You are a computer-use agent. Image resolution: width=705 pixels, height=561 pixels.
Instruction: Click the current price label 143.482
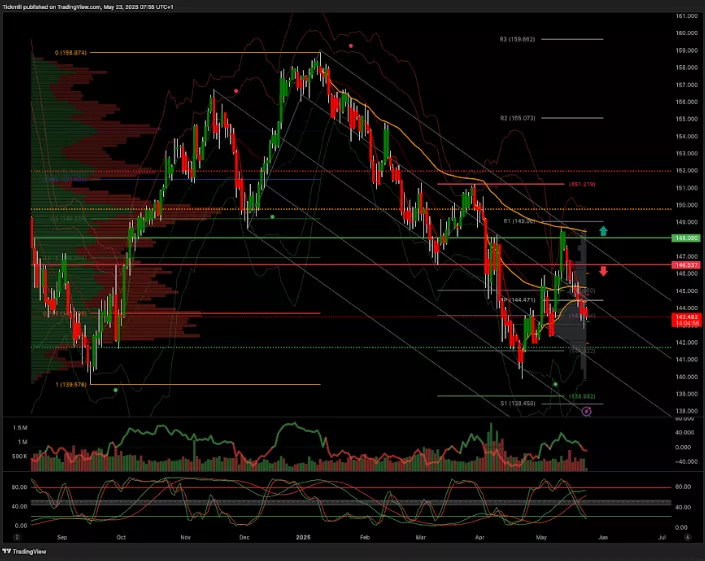click(686, 317)
